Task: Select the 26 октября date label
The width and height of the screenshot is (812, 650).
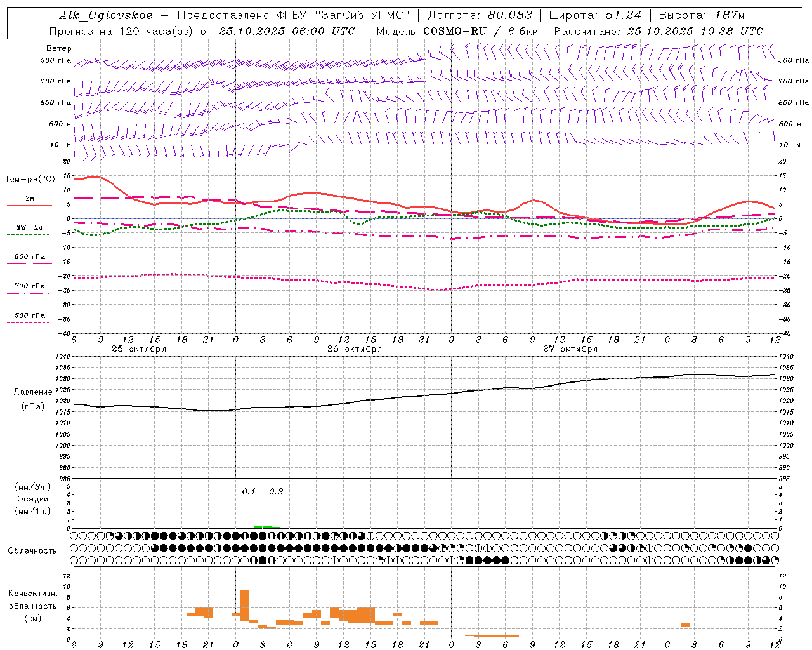Action: pos(355,349)
